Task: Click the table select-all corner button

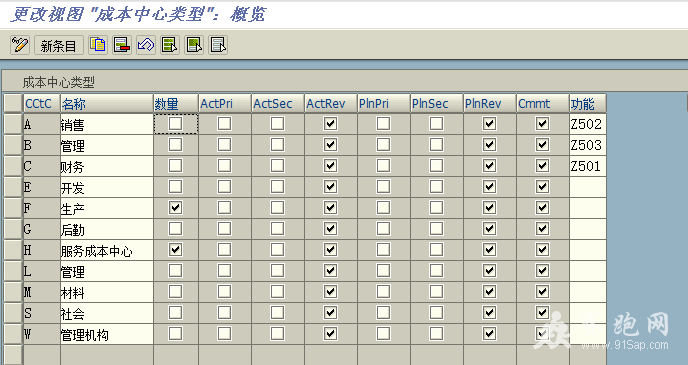Action: [x=13, y=103]
